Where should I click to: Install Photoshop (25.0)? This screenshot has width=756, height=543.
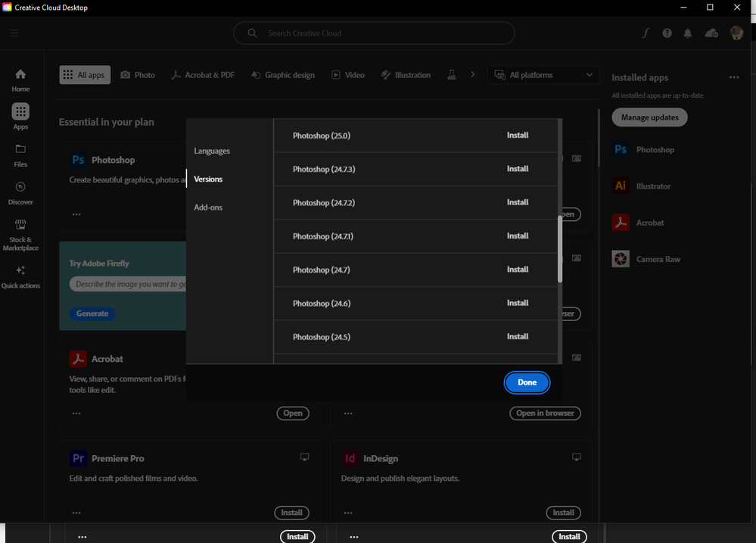click(518, 135)
